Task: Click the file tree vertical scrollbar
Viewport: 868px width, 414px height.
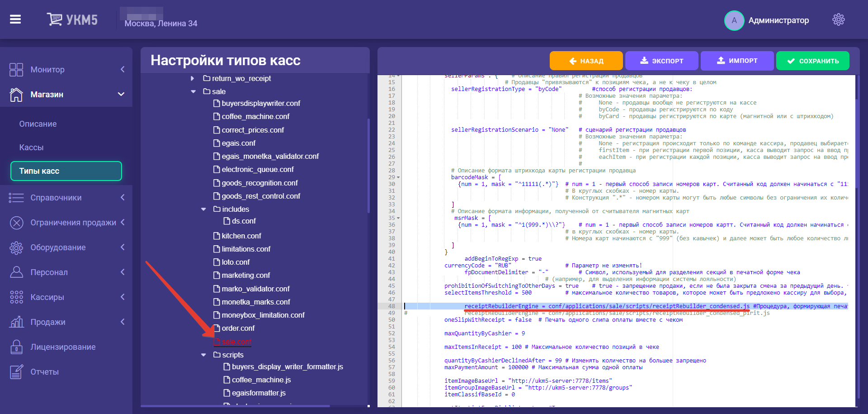Action: click(368, 165)
